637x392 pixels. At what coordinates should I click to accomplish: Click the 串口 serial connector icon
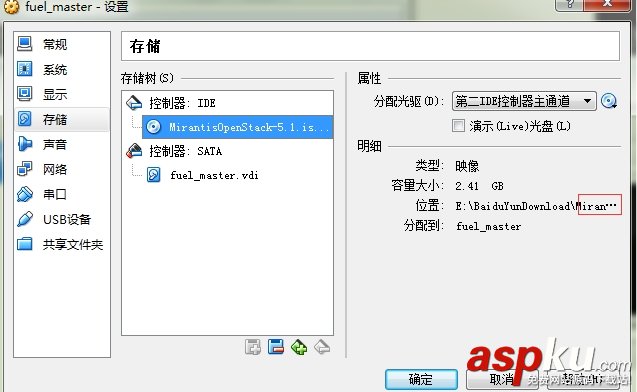point(24,194)
